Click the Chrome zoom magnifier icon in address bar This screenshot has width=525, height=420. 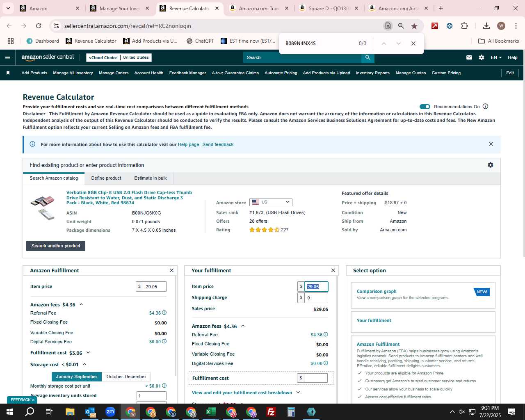tap(401, 26)
